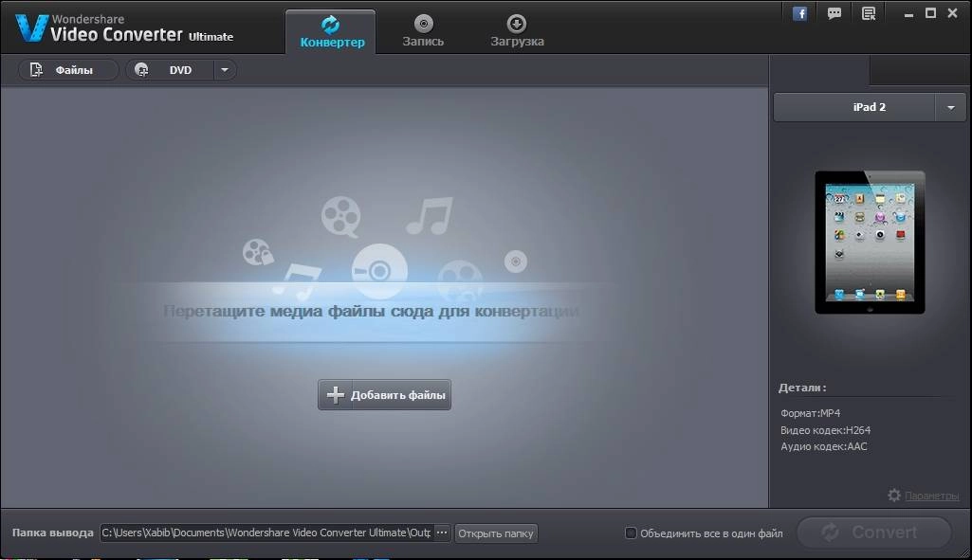
Task: Click the Открыть папку button
Action: pyautogui.click(x=496, y=533)
